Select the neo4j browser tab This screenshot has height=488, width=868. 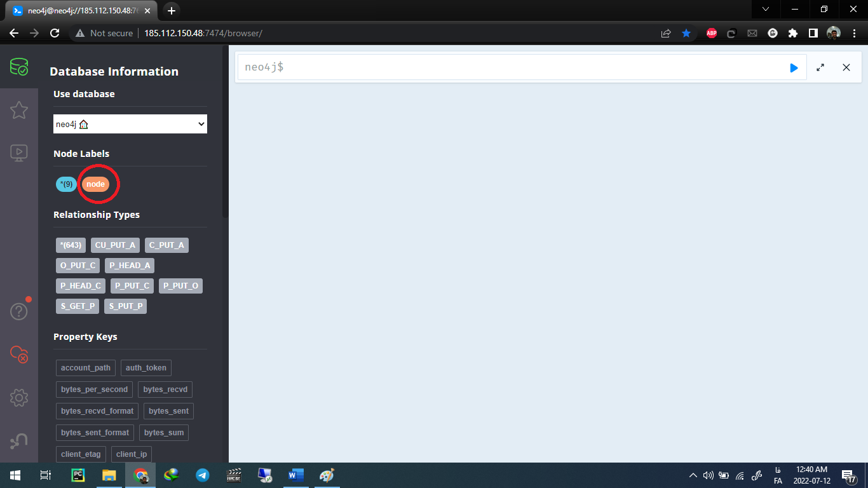(83, 11)
